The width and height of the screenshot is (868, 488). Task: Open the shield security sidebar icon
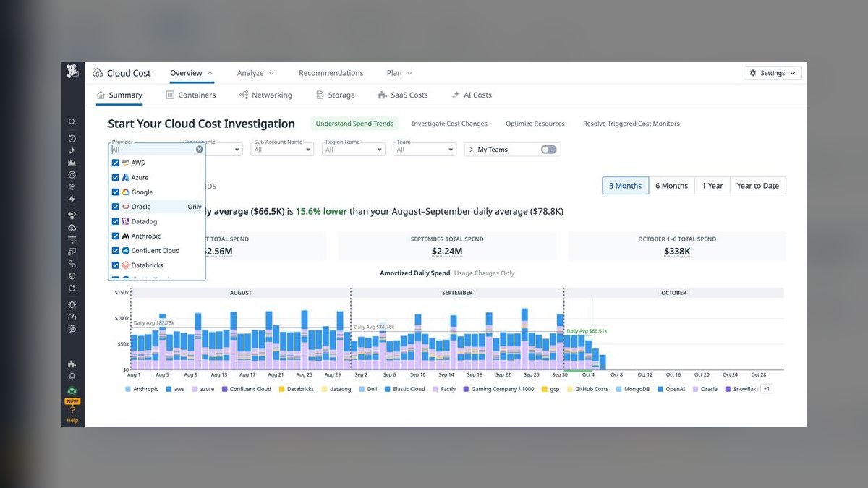click(72, 275)
